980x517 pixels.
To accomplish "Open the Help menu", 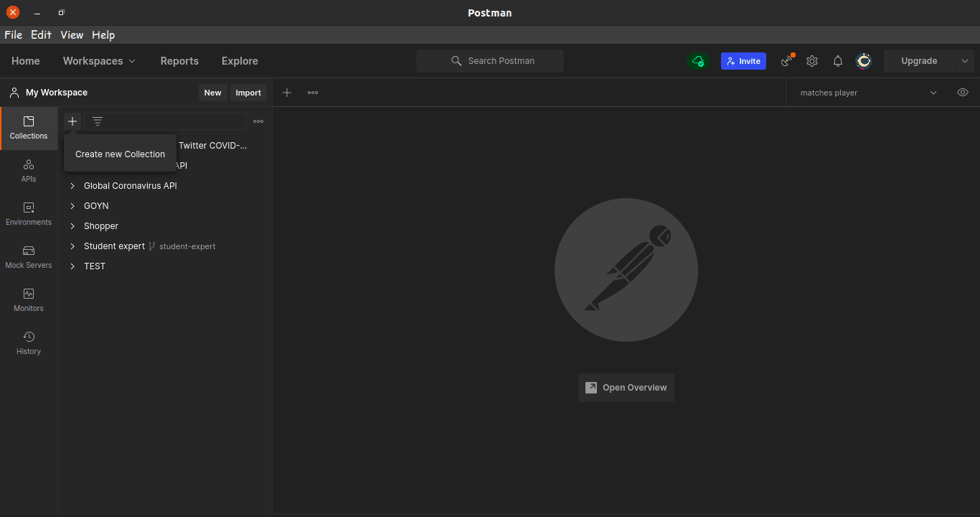I will coord(103,34).
